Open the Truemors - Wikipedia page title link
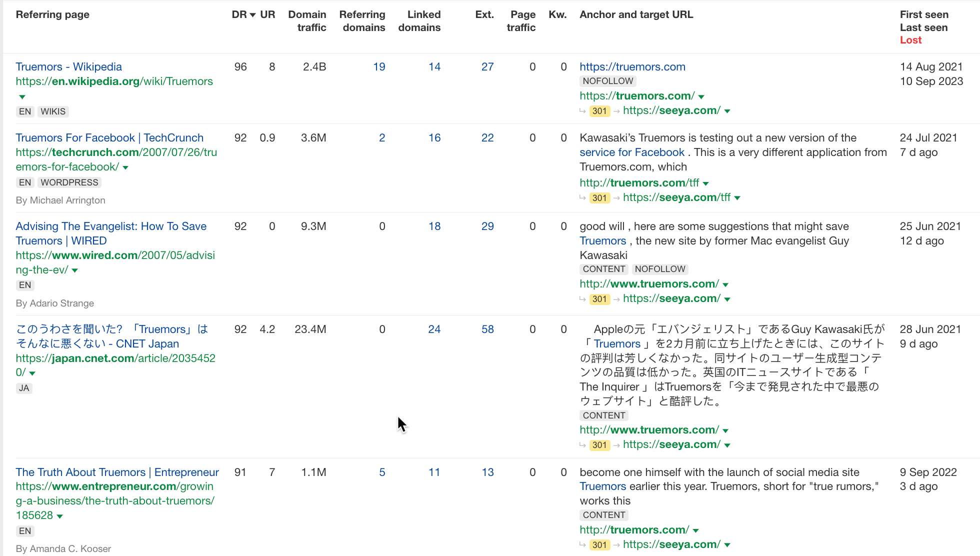Viewport: 980px width, 556px height. 68,66
